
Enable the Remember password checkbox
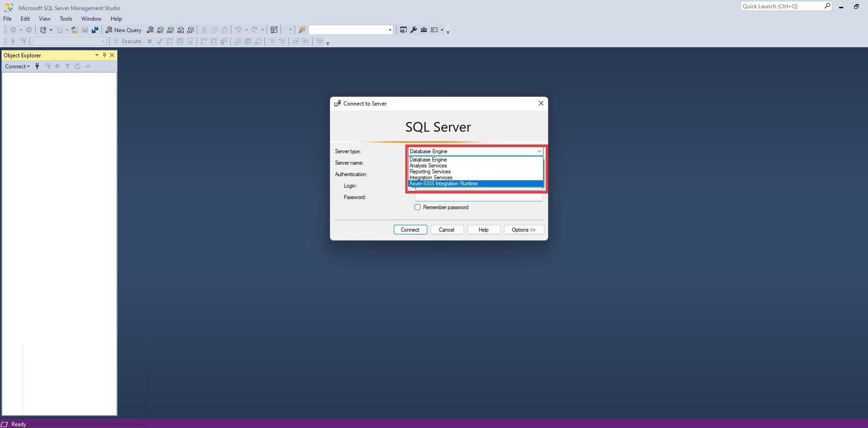[x=417, y=207]
